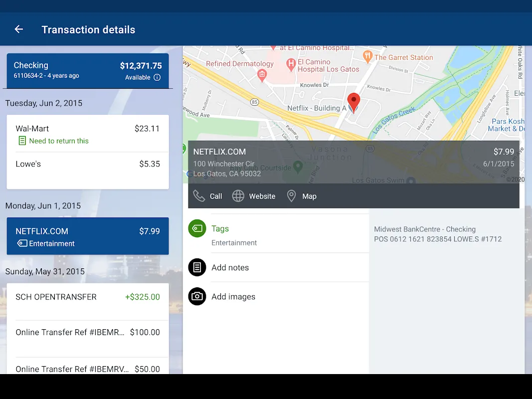Click the green Tags icon
The width and height of the screenshot is (532, 399).
(197, 228)
